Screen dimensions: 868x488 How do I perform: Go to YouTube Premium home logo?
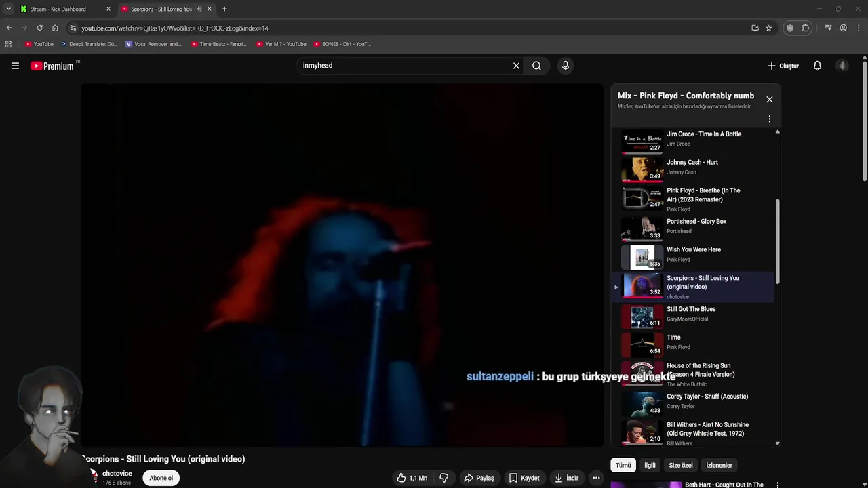[52, 66]
